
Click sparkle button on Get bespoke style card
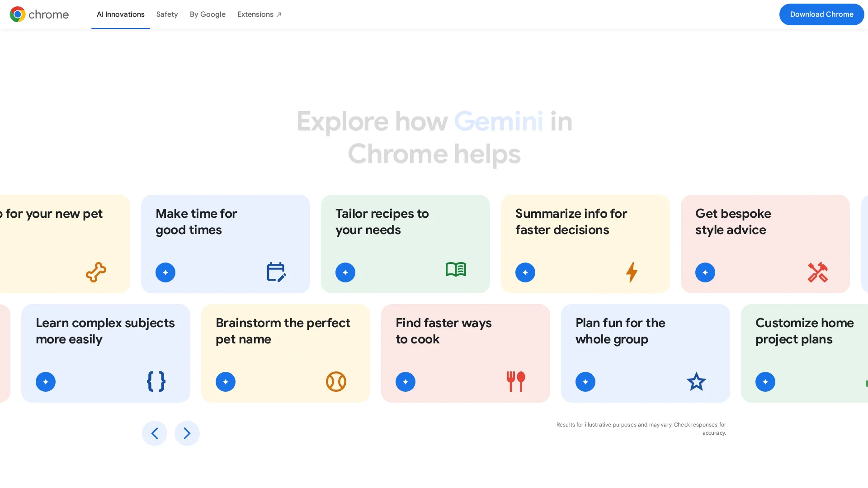click(x=705, y=272)
